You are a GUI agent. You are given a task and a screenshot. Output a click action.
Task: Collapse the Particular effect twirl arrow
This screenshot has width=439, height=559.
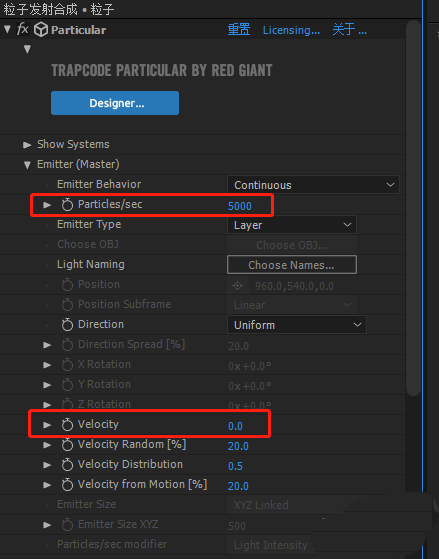pyautogui.click(x=7, y=29)
